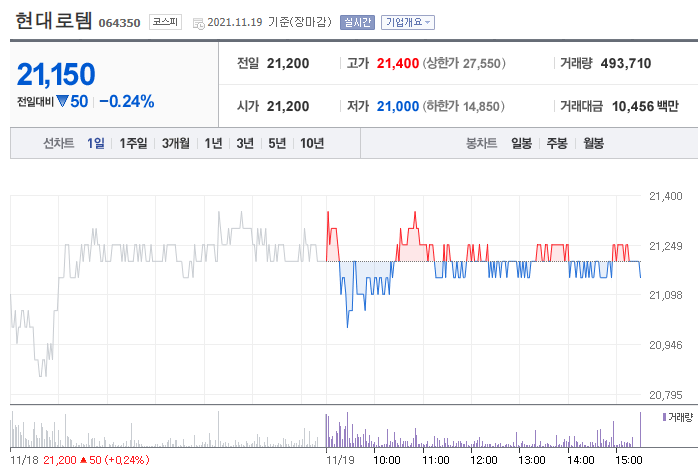Click the 13:00 time axis label
Viewport: 698px width, 475px height.
point(532,460)
